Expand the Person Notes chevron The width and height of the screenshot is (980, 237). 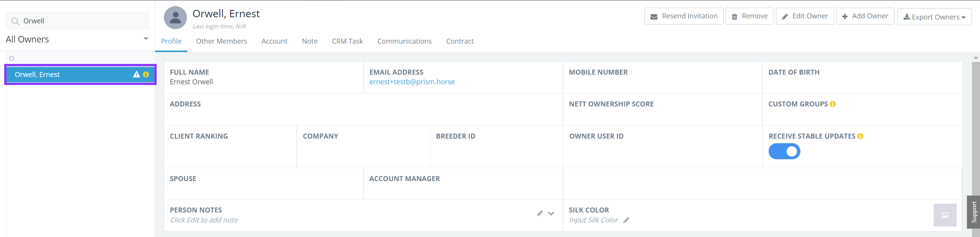(551, 214)
